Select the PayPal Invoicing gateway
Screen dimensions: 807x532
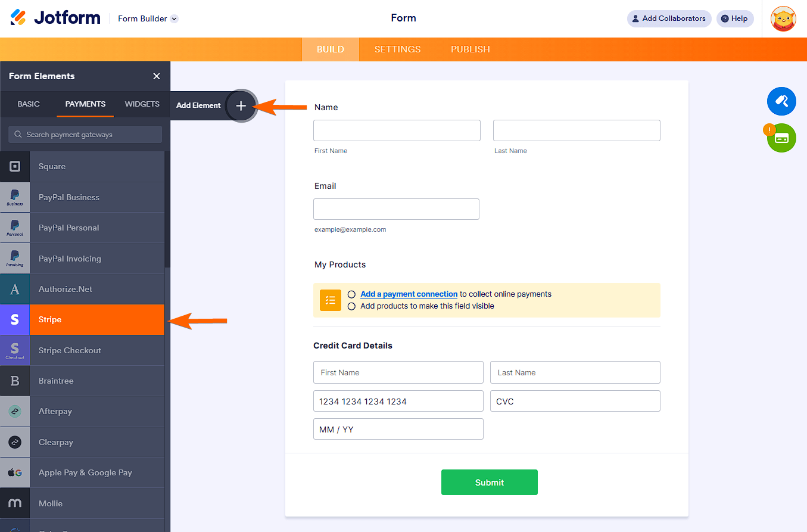pyautogui.click(x=82, y=259)
